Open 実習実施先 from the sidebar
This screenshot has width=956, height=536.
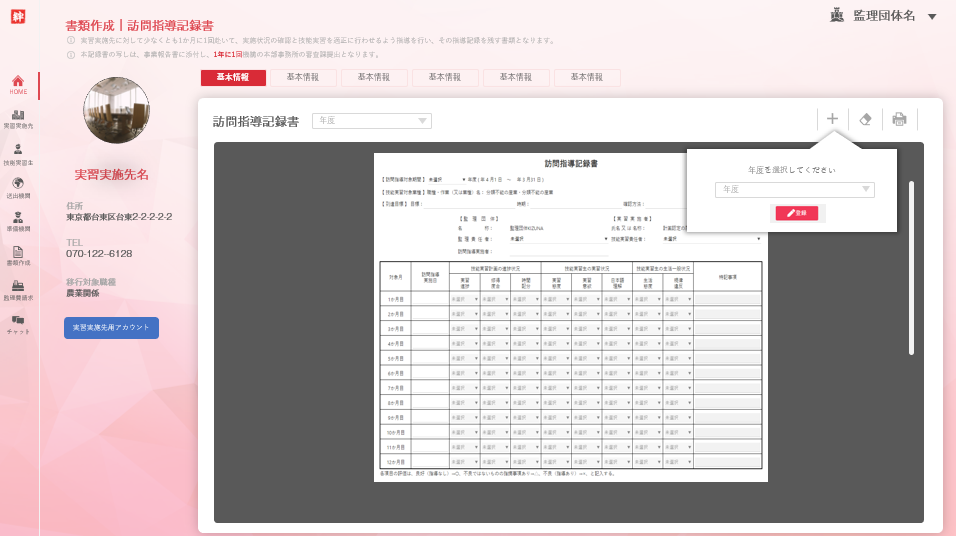click(x=18, y=120)
